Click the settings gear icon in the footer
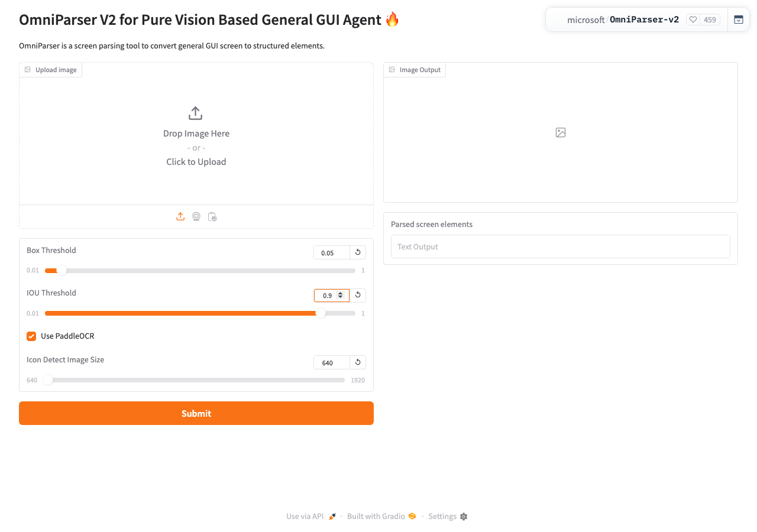This screenshot has width=757, height=532. [464, 517]
